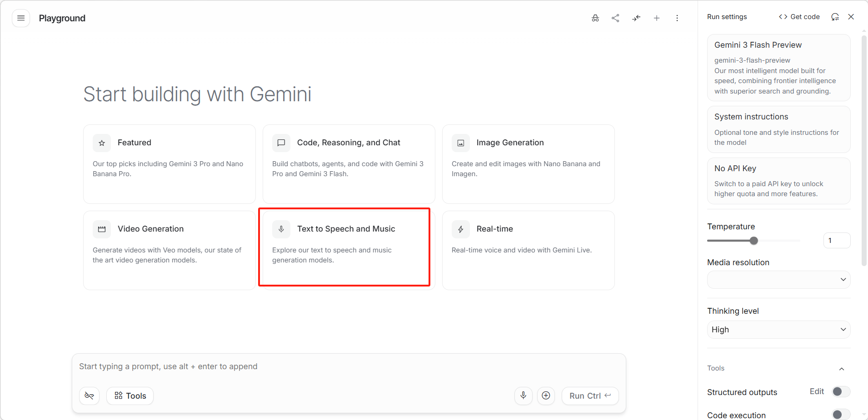Screen dimensions: 868x420
Task: Click the Playground title text
Action: [62, 18]
